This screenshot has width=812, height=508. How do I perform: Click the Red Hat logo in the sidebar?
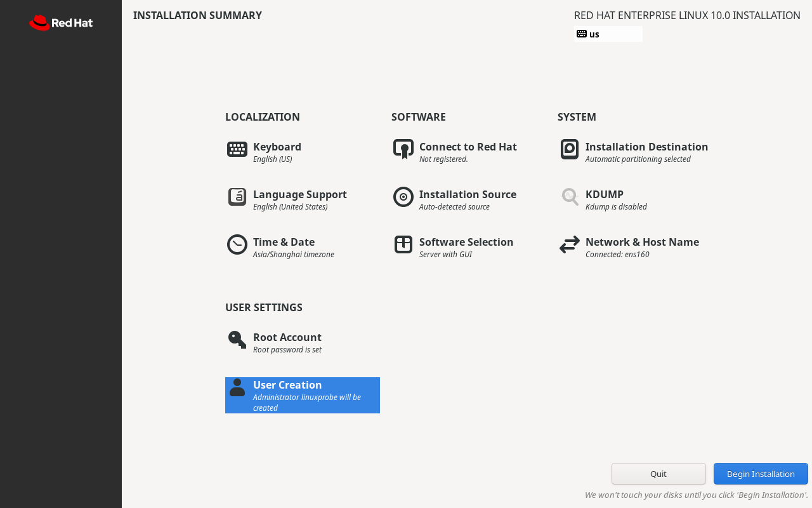61,23
